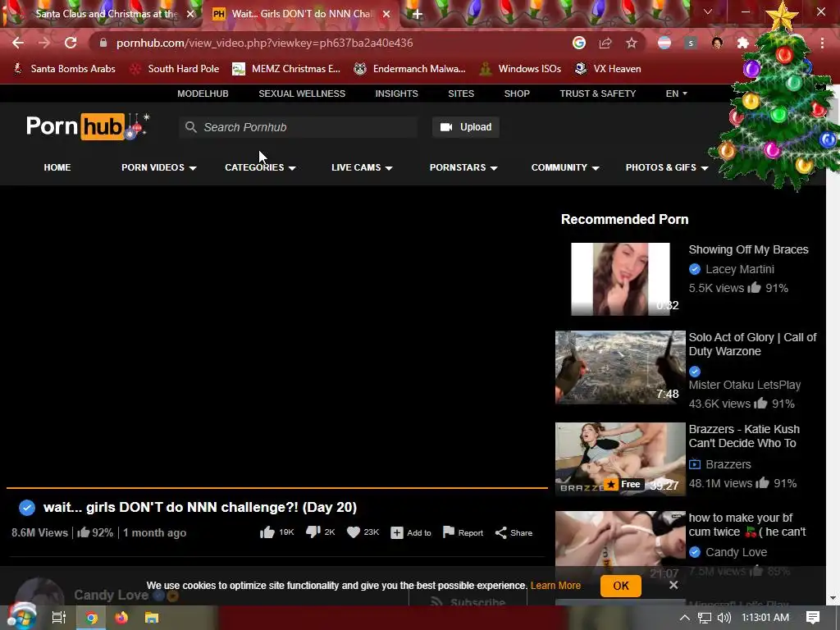Click the browser address bar URL
Screen dimensions: 840x630
click(265, 43)
